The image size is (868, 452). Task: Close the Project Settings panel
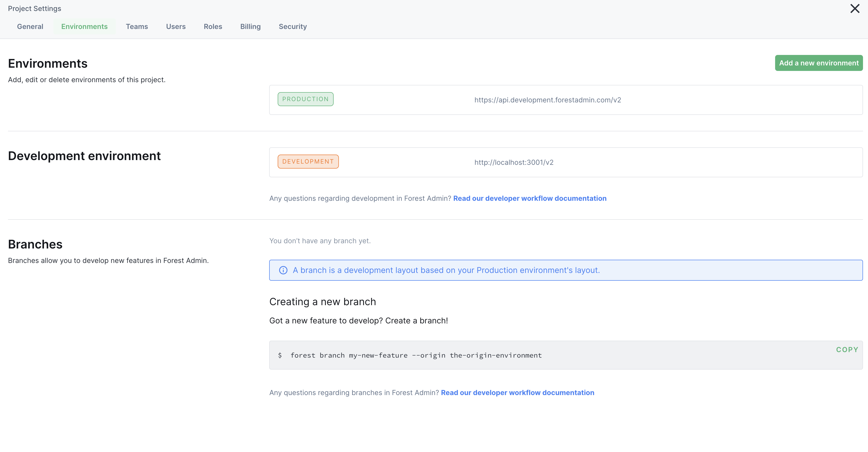tap(855, 9)
